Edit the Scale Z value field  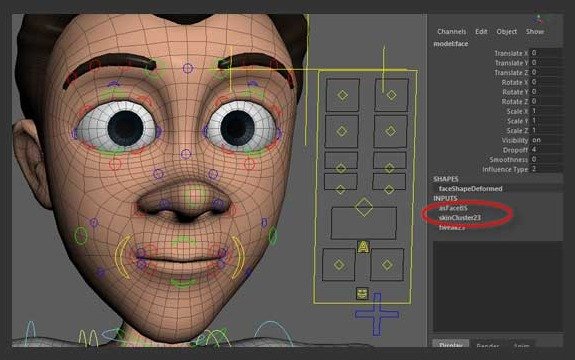(x=546, y=131)
